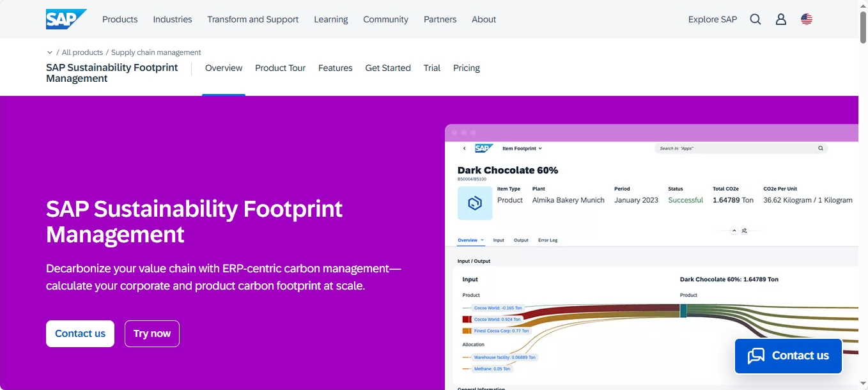Go to Supply chain management breadcrumb
The image size is (868, 390).
pos(156,52)
